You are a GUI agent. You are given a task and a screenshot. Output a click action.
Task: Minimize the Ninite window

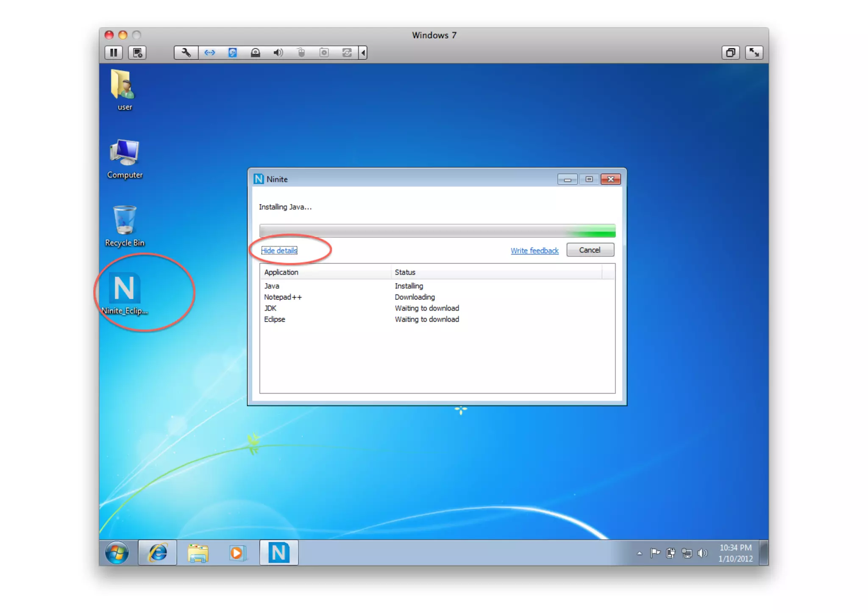click(x=568, y=179)
